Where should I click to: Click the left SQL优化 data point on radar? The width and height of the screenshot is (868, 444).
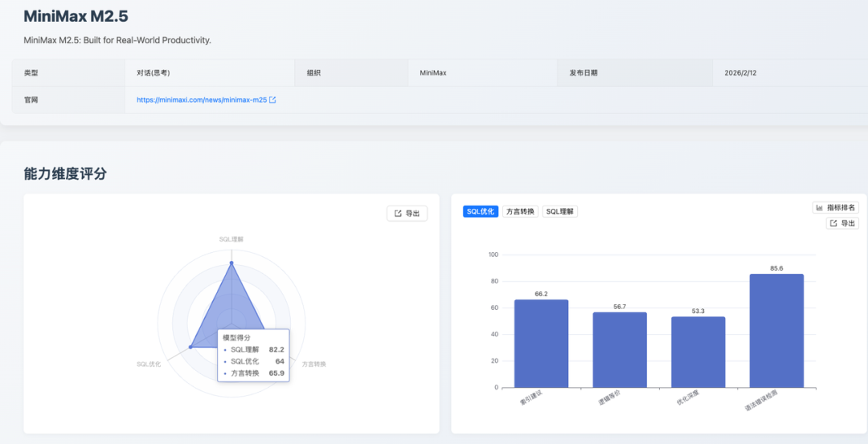click(x=190, y=347)
